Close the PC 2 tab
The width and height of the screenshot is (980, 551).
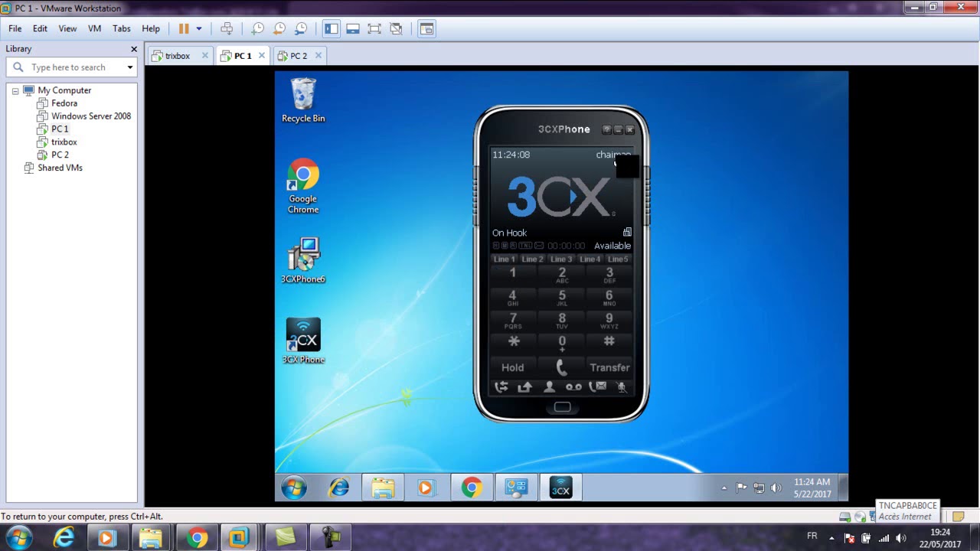tap(318, 55)
